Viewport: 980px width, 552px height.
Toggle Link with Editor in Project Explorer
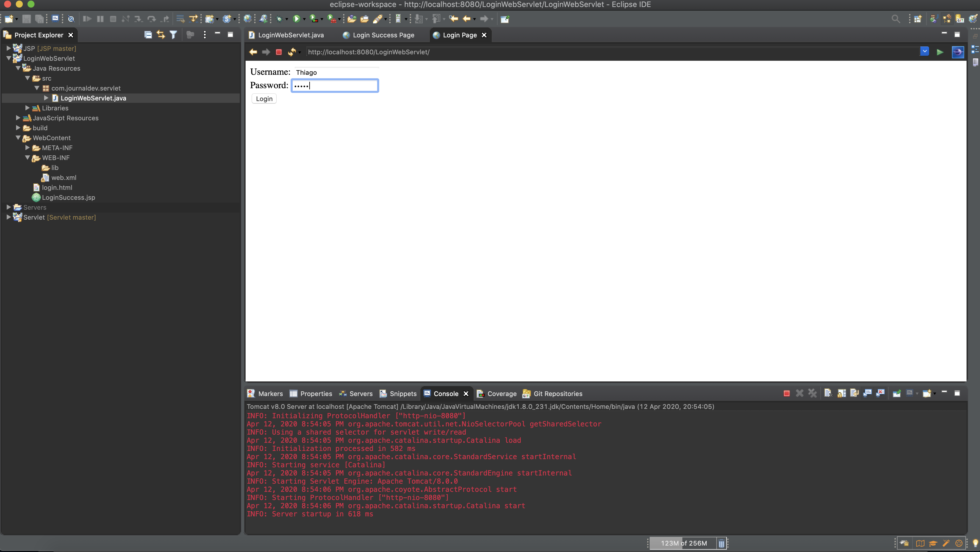tap(160, 34)
